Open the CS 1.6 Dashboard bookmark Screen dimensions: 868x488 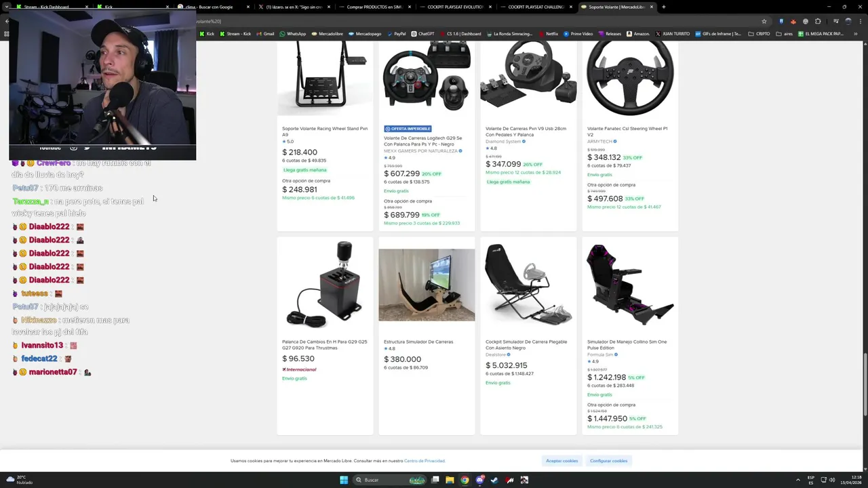(460, 34)
